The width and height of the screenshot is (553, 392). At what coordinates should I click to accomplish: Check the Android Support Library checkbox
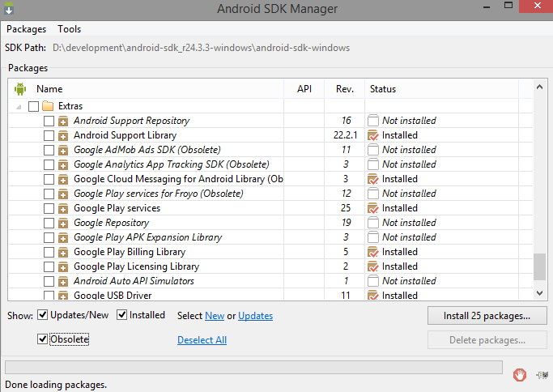coord(49,135)
